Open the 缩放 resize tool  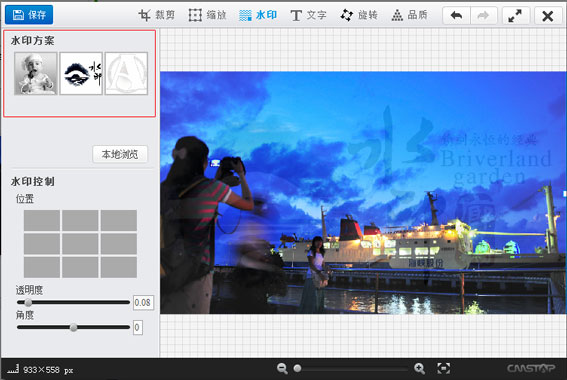click(x=208, y=15)
